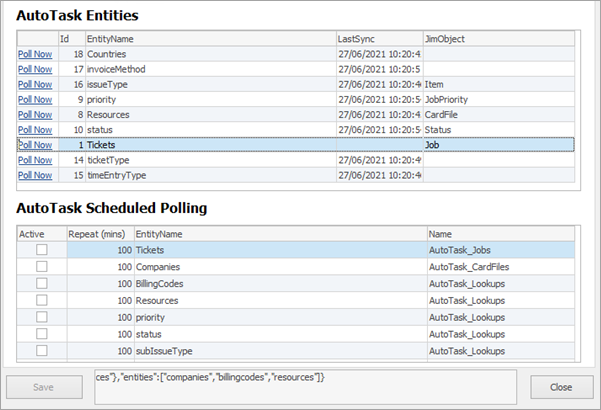This screenshot has width=601, height=410.
Task: Select the Item JimObject cell
Action: (x=499, y=84)
